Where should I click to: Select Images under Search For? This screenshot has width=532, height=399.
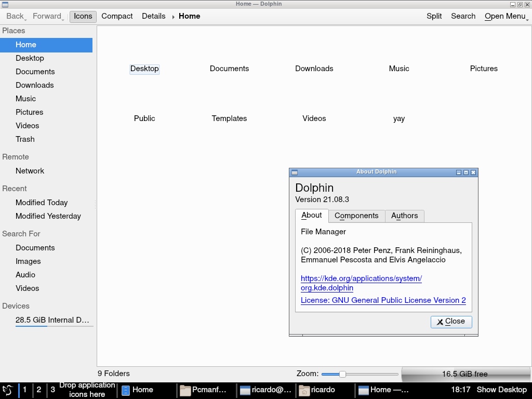pyautogui.click(x=46, y=262)
